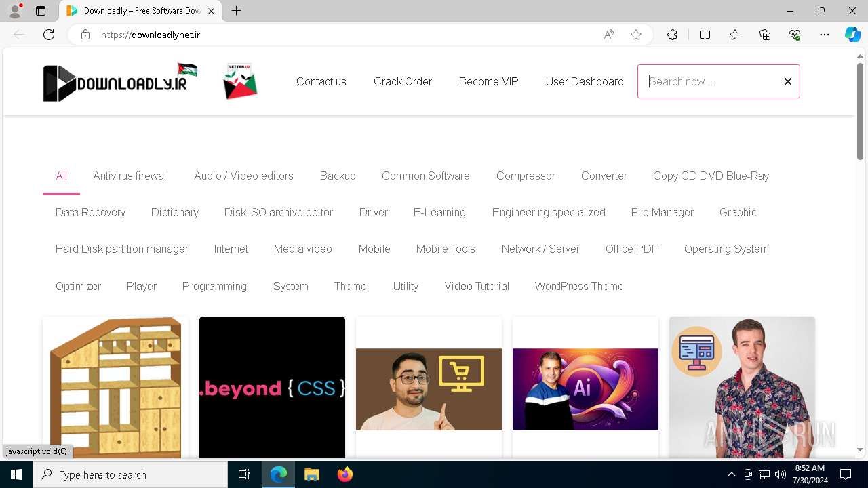Select the File Manager category
868x488 pixels.
(x=663, y=212)
